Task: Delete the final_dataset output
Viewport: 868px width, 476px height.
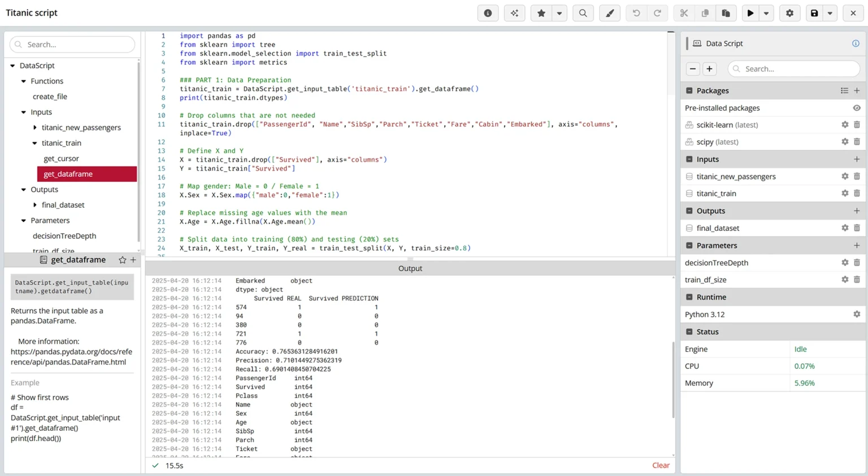Action: point(857,228)
